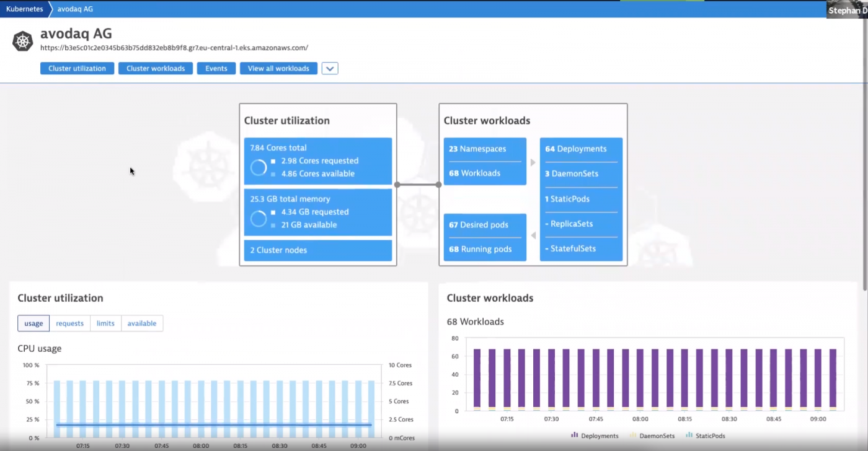Image resolution: width=868 pixels, height=451 pixels.
Task: Click the Cluster workloads shortcut button
Action: tap(155, 68)
